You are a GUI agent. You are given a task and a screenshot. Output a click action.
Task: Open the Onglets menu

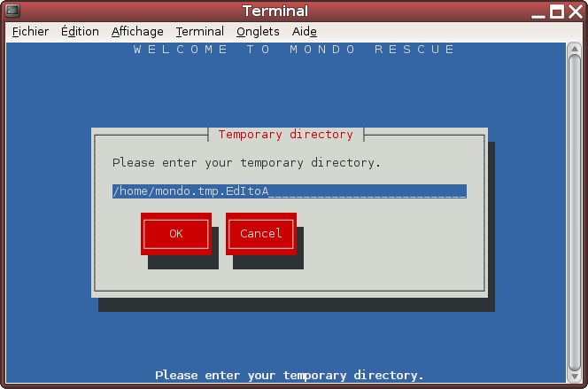[258, 32]
